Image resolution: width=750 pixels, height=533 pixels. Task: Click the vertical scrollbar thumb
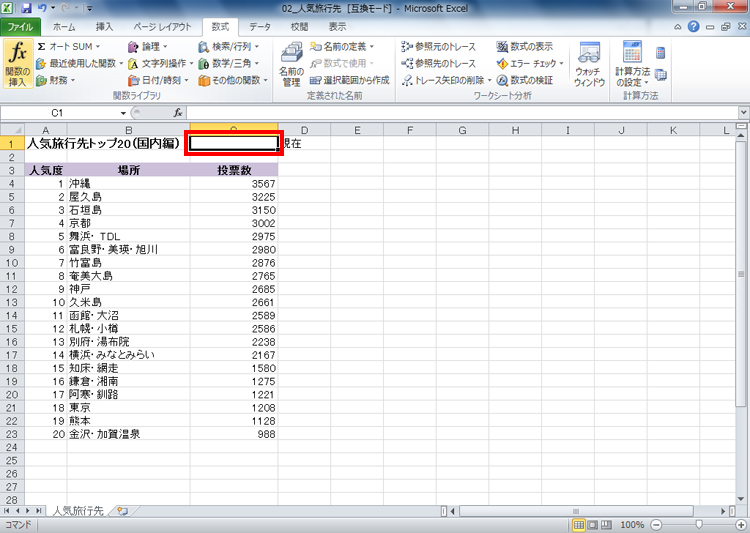(x=741, y=274)
